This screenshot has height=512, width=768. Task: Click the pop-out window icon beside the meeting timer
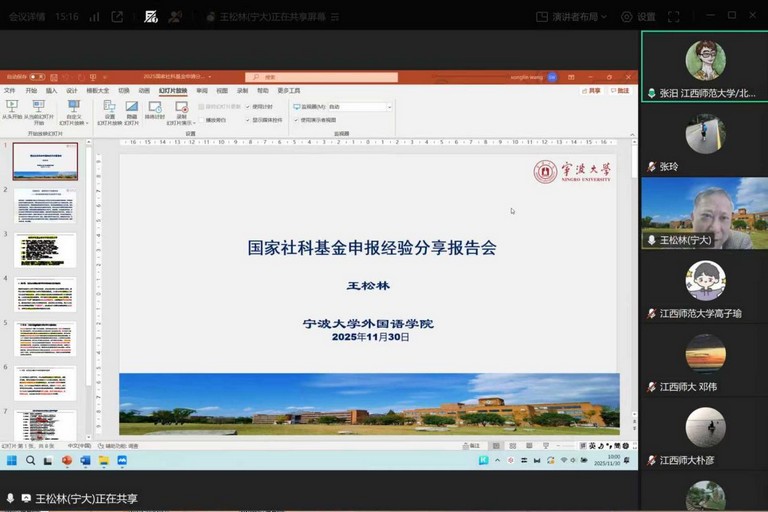pyautogui.click(x=117, y=16)
